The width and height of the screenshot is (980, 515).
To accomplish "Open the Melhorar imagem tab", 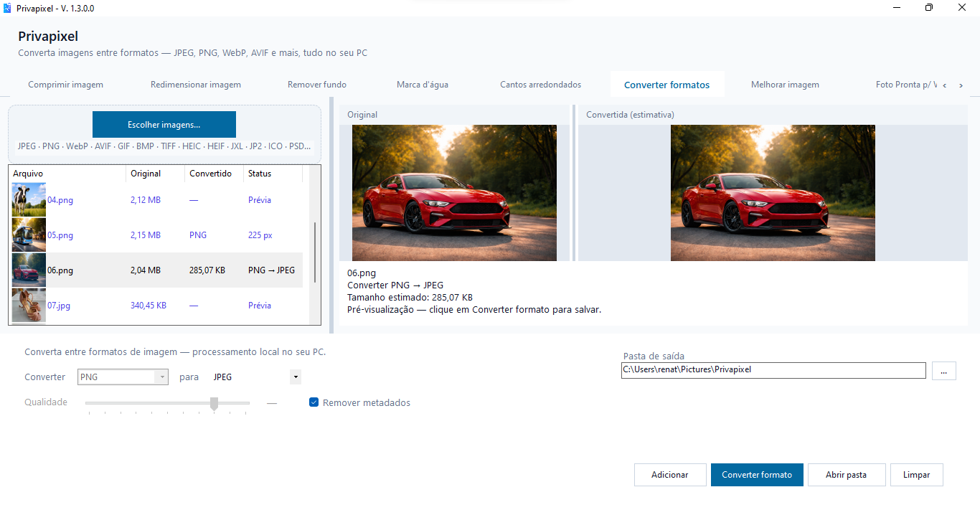I will point(785,85).
